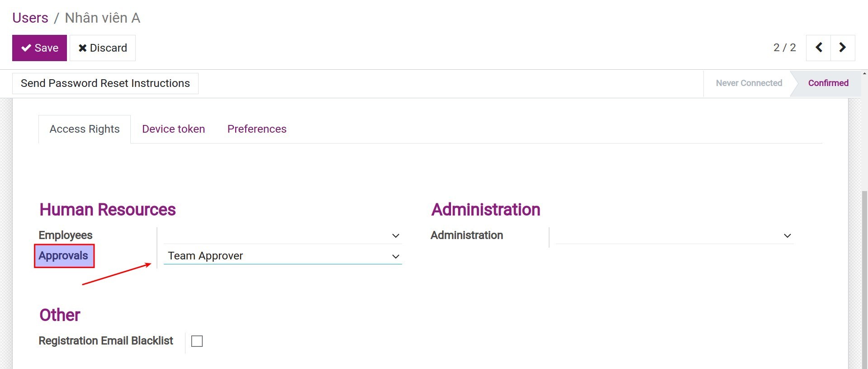Viewport: 868px width, 369px height.
Task: Click the checkmark icon on Save
Action: click(x=26, y=48)
